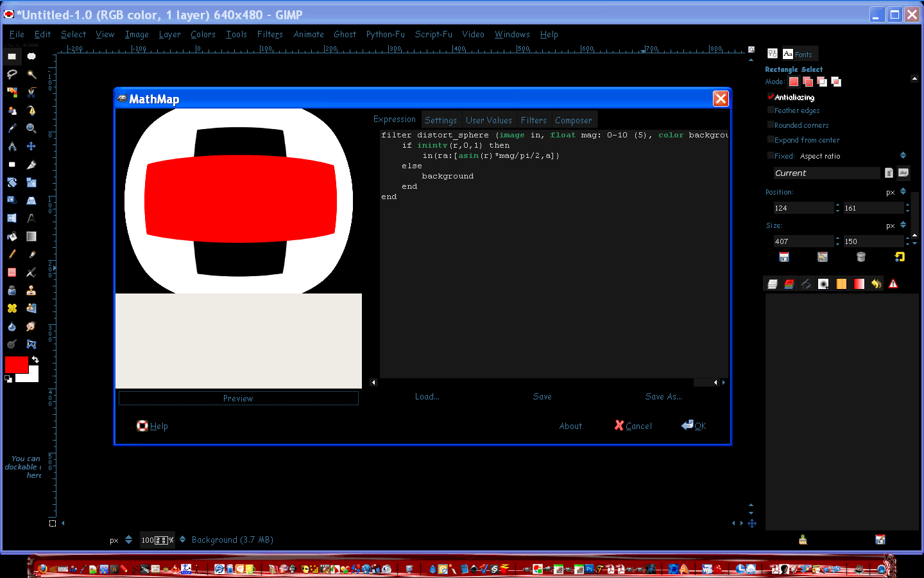
Task: Click the Save As... button
Action: tap(663, 397)
